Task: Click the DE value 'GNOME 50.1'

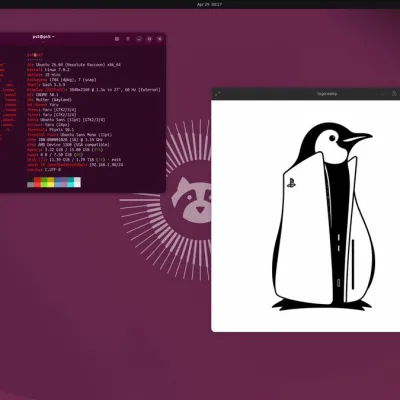Action: (x=47, y=95)
